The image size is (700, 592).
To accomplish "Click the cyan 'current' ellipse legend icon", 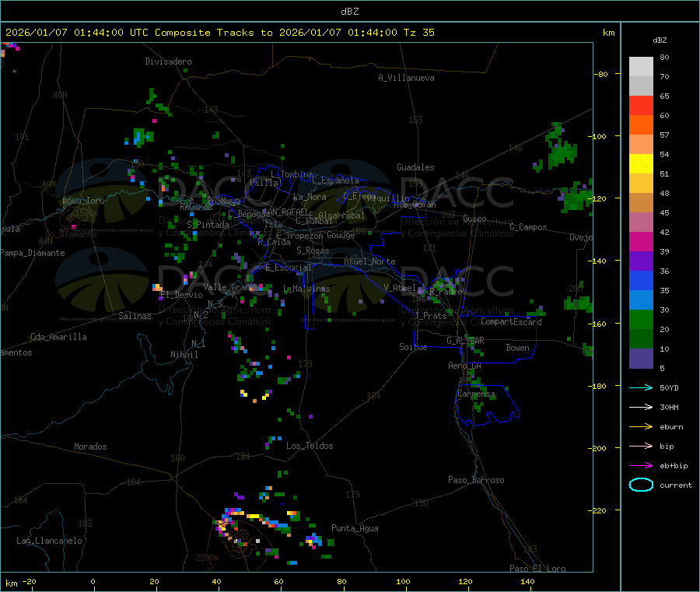I will [641, 485].
